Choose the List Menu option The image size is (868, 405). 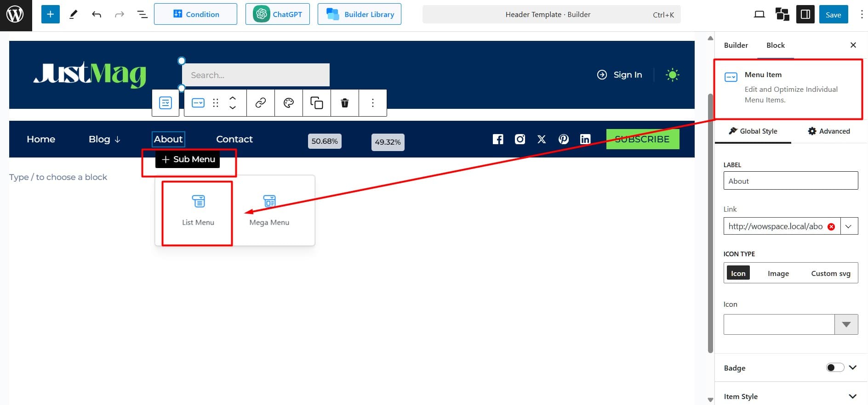click(x=198, y=210)
